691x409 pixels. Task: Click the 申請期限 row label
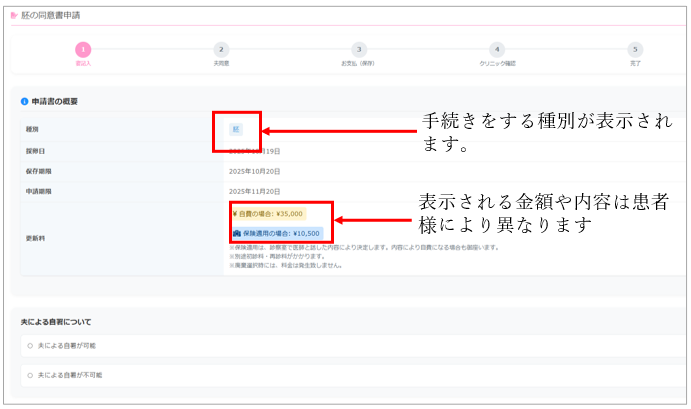click(38, 191)
